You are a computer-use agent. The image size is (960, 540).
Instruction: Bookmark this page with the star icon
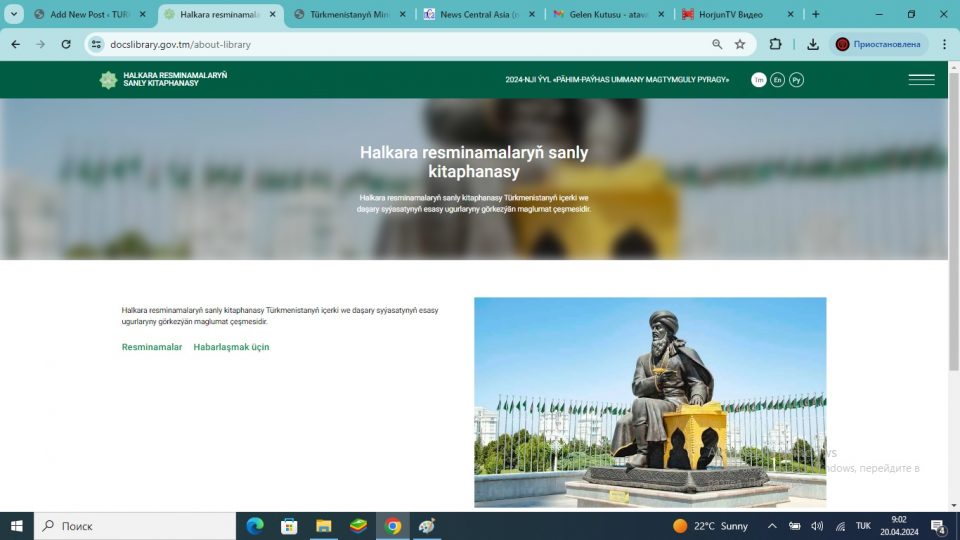pos(740,44)
